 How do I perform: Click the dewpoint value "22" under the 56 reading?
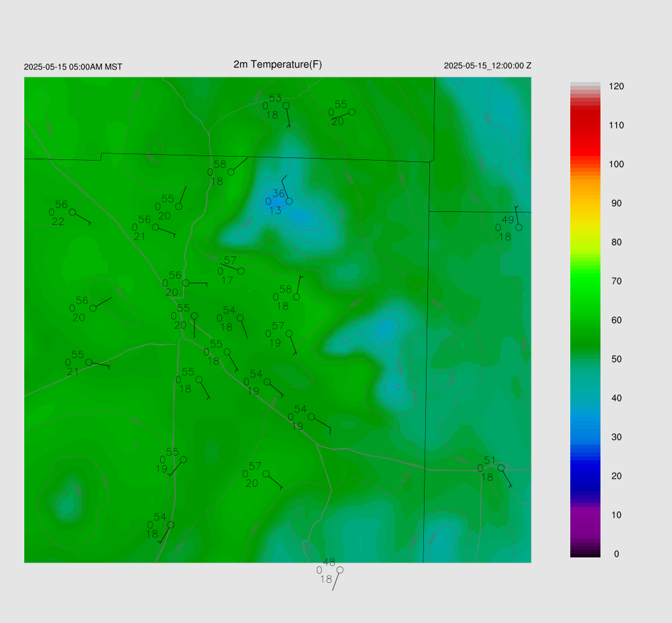pos(58,222)
